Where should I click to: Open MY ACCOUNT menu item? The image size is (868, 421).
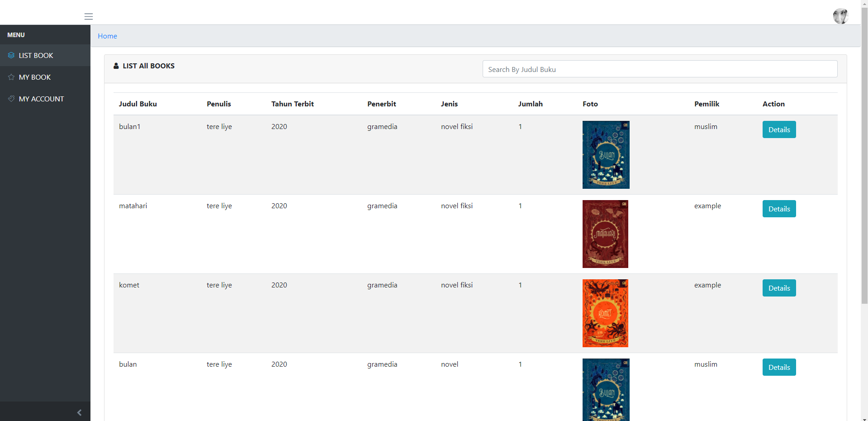click(x=45, y=99)
